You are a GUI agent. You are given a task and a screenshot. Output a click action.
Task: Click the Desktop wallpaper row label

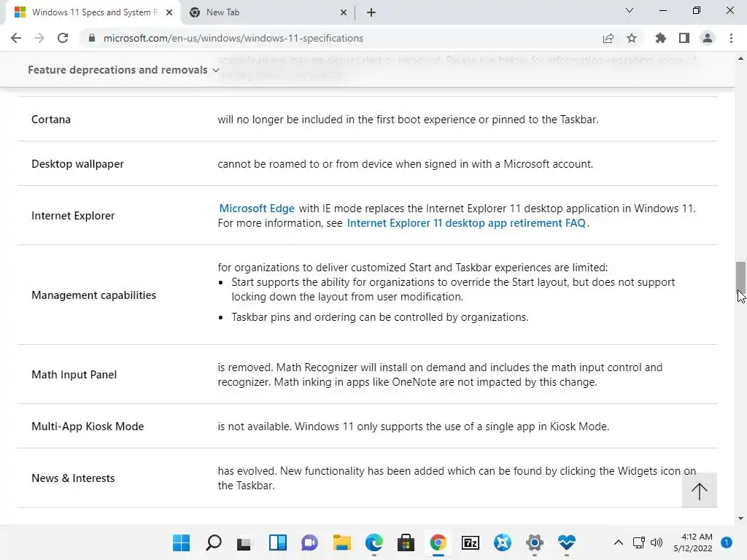pyautogui.click(x=77, y=164)
